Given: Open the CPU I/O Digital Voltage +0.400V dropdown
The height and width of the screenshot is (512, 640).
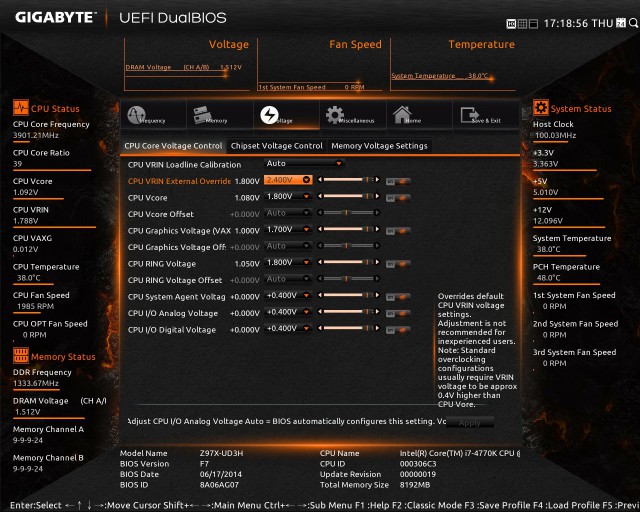Looking at the screenshot, I should pos(288,328).
